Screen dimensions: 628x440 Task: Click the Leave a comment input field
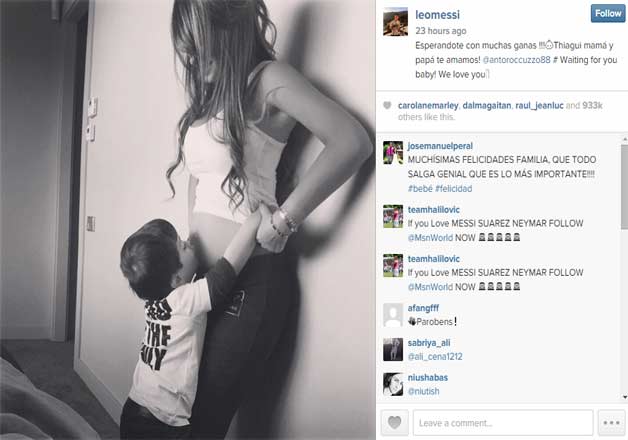(503, 423)
